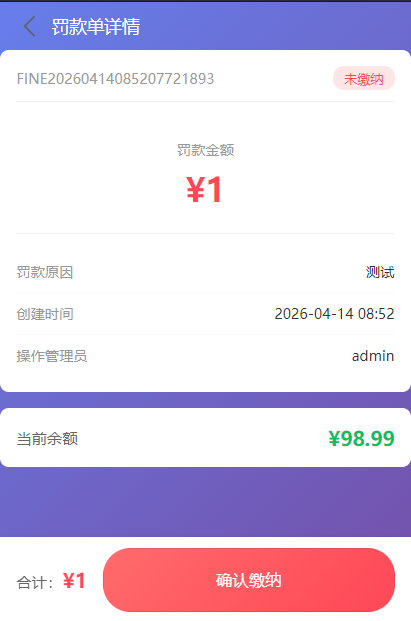Click the 当前余额 balance label
The width and height of the screenshot is (411, 621).
click(47, 438)
